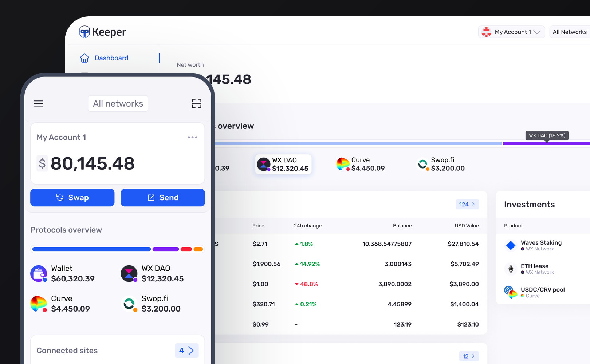Image resolution: width=590 pixels, height=364 pixels.
Task: Click the 24h change column header
Action: click(x=308, y=226)
